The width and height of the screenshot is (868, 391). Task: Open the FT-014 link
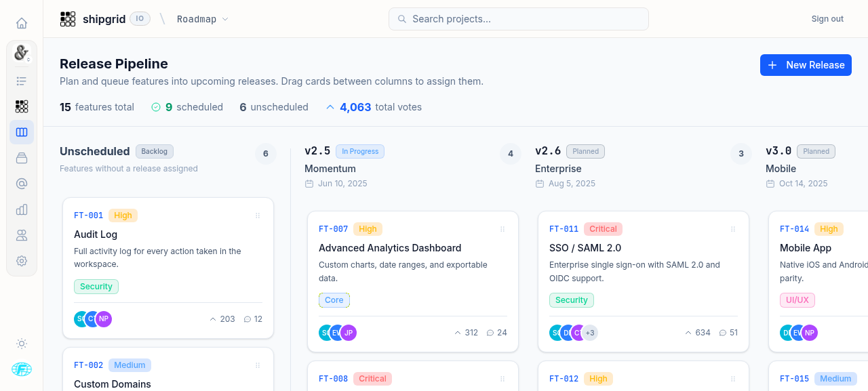point(794,229)
